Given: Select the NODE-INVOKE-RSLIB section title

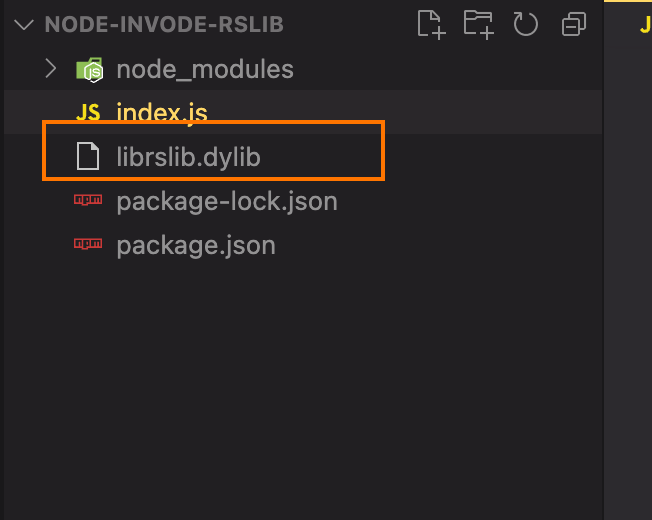Looking at the screenshot, I should [x=164, y=24].
